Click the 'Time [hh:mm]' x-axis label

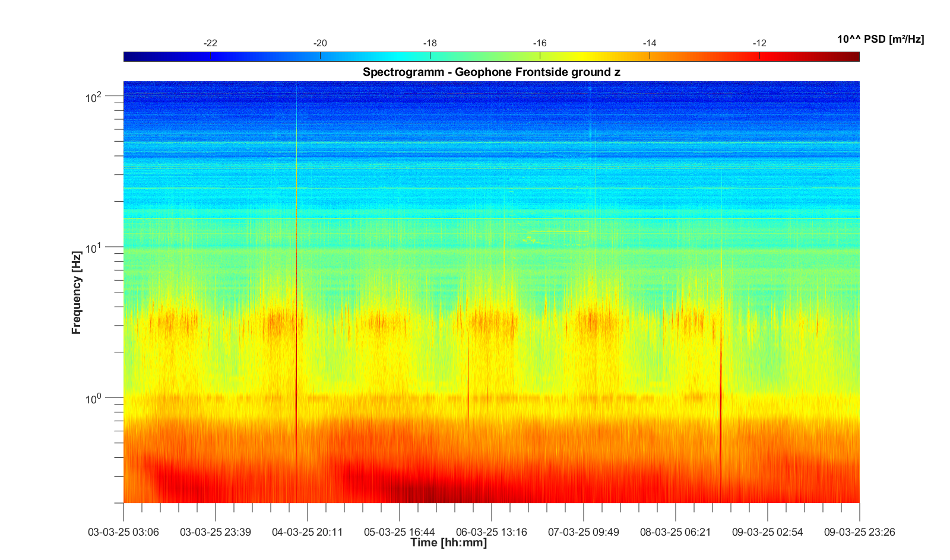pyautogui.click(x=448, y=543)
